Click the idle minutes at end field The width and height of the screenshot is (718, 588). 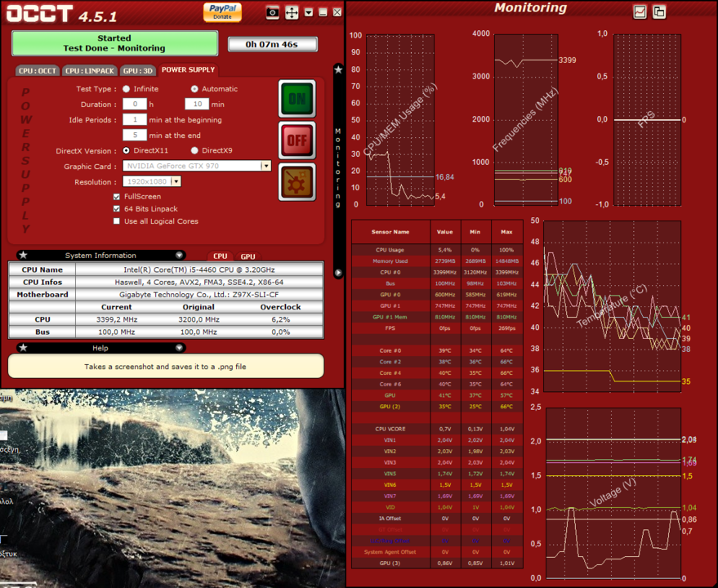point(135,135)
